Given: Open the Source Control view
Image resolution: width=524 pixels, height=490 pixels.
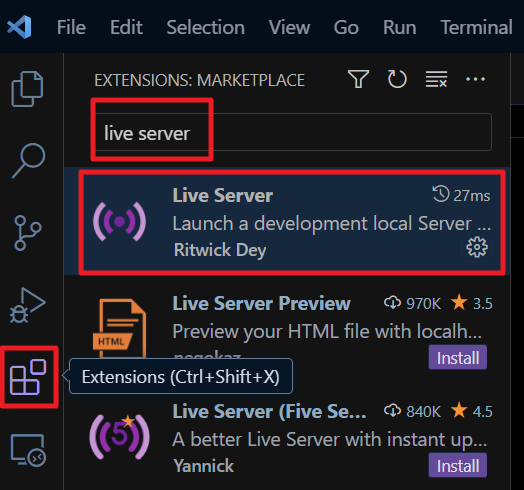Looking at the screenshot, I should (x=28, y=233).
